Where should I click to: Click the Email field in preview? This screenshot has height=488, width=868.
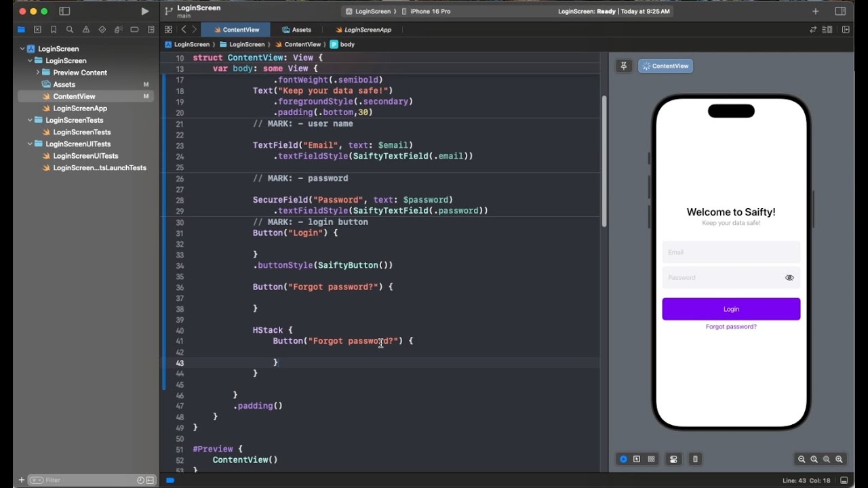pyautogui.click(x=731, y=252)
